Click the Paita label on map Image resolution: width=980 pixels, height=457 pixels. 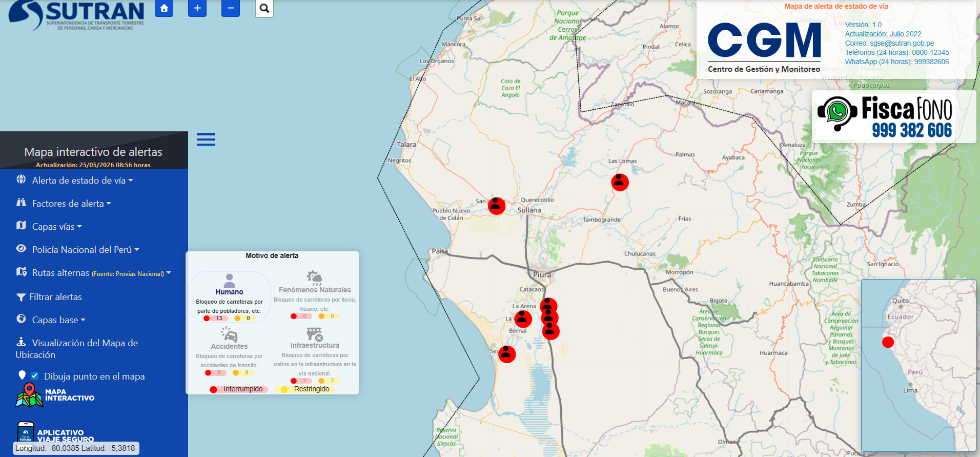[440, 251]
